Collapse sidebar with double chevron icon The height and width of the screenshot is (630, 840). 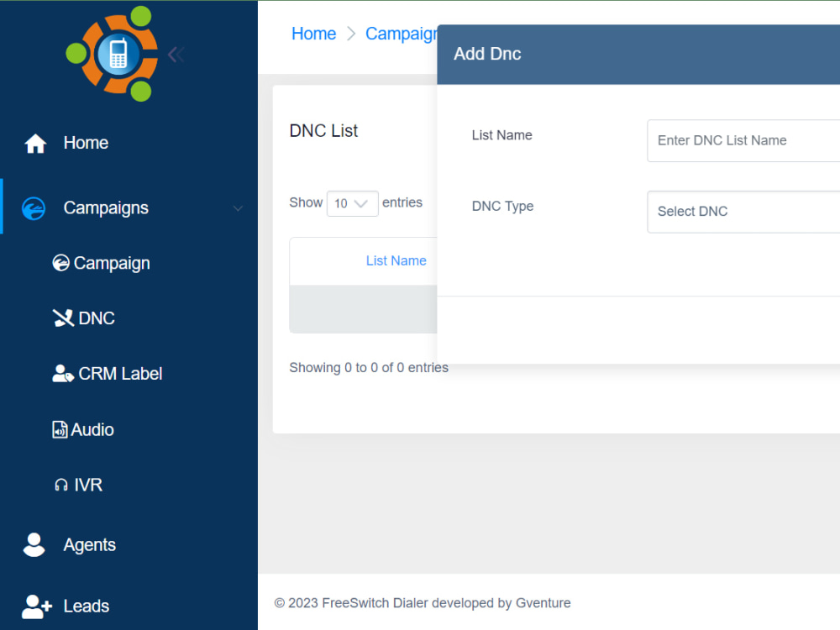(176, 54)
